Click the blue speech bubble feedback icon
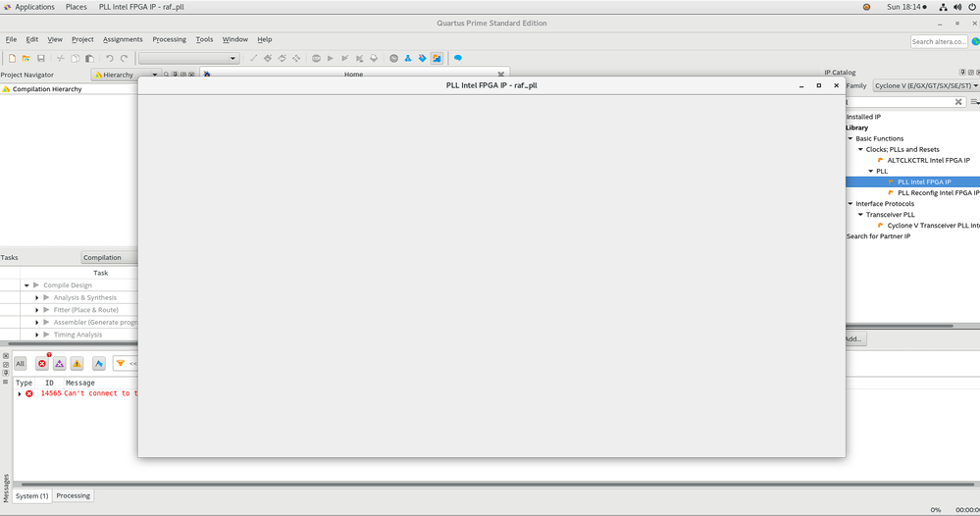Viewport: 980px width, 516px height. [x=457, y=58]
